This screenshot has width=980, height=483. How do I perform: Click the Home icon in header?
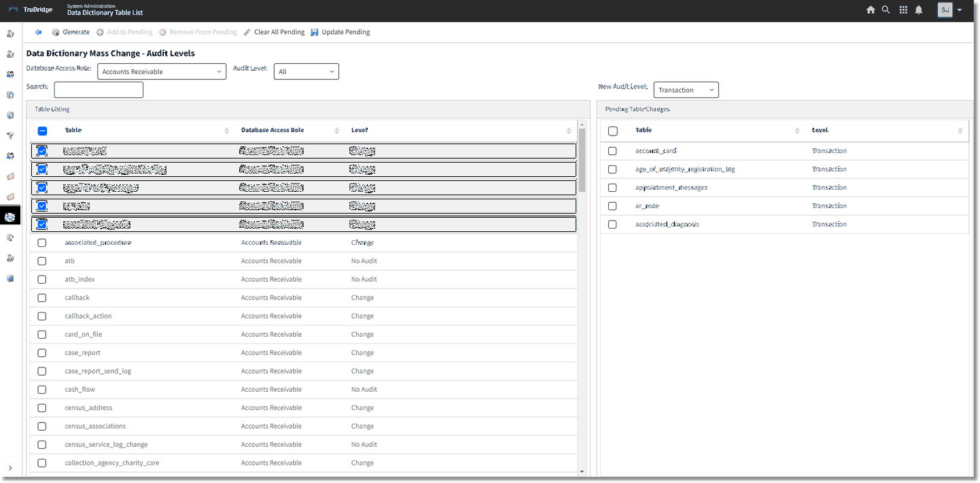(x=871, y=10)
